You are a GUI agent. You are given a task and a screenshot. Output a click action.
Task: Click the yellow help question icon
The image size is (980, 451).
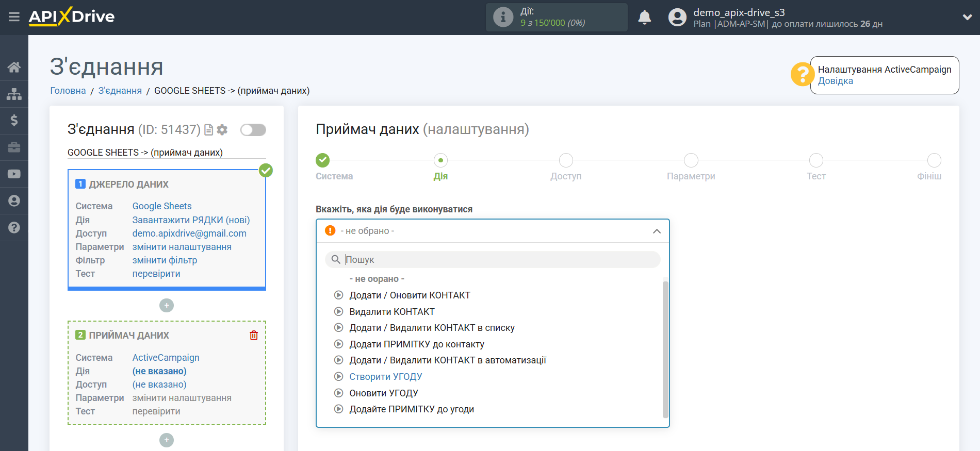[x=802, y=75]
